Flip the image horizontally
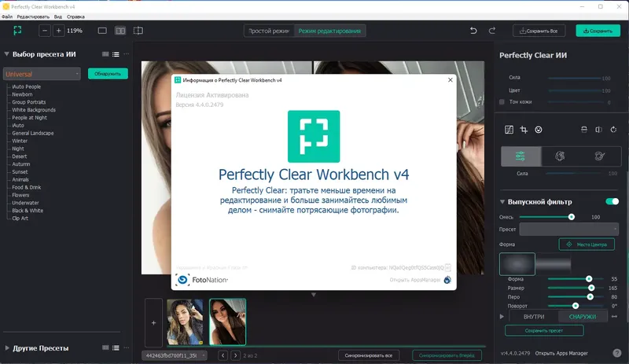The height and width of the screenshot is (364, 629). click(598, 130)
